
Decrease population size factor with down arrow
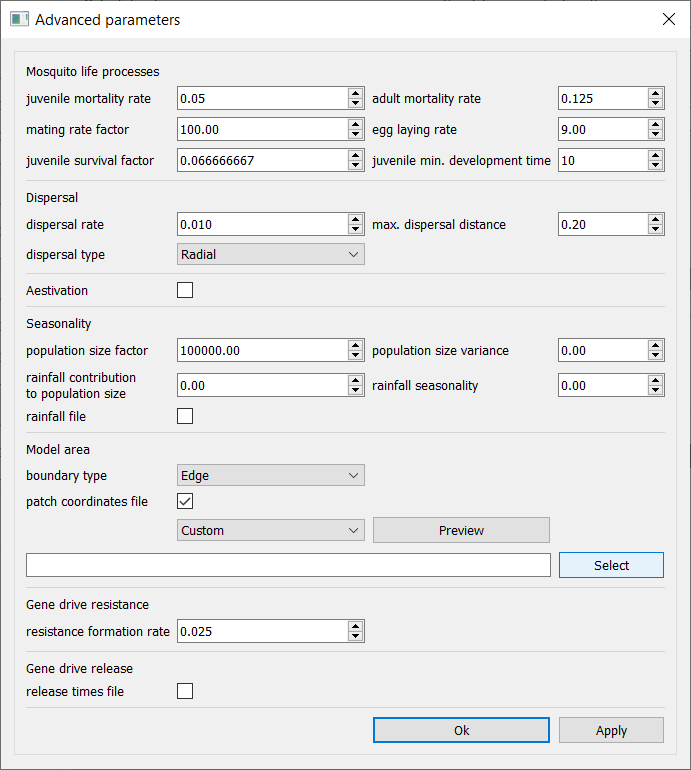356,356
